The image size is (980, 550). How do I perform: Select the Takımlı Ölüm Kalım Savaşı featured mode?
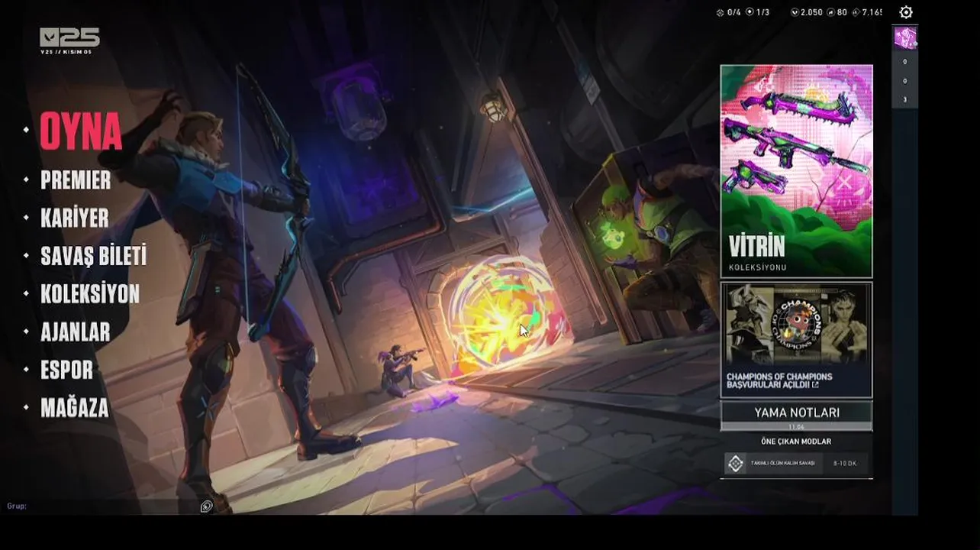(796, 464)
